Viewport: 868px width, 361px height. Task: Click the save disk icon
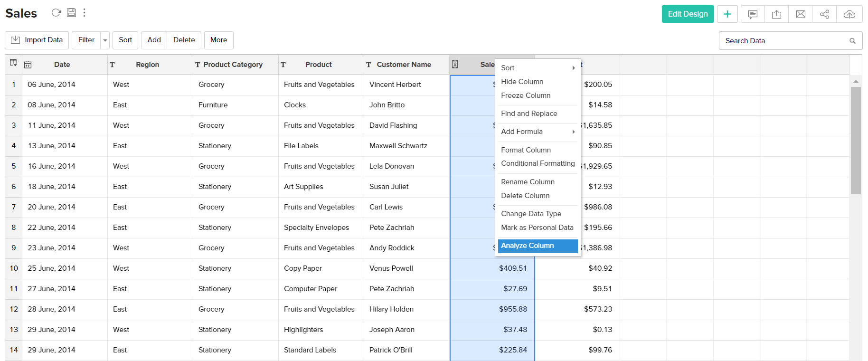[71, 13]
